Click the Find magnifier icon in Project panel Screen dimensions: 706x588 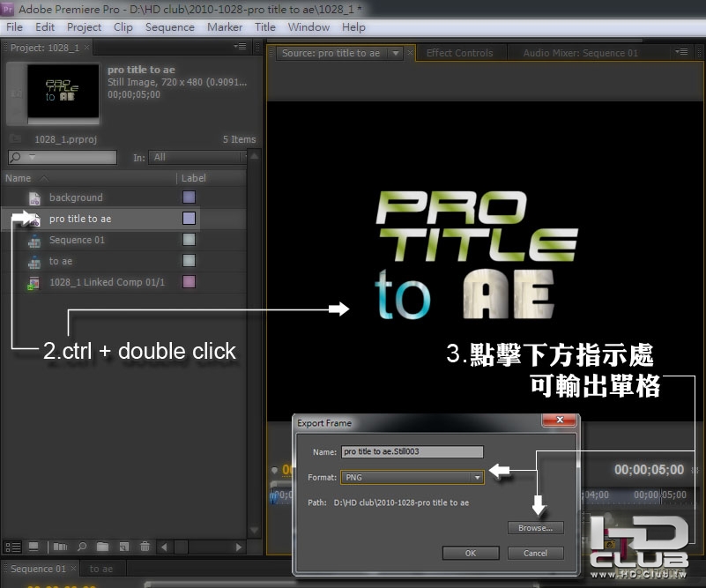tap(82, 547)
